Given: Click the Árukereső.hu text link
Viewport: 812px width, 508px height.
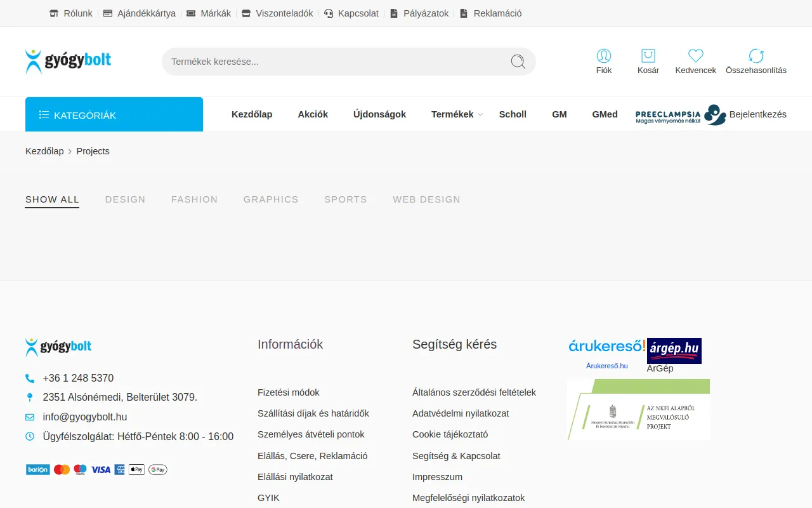Looking at the screenshot, I should pyautogui.click(x=607, y=366).
